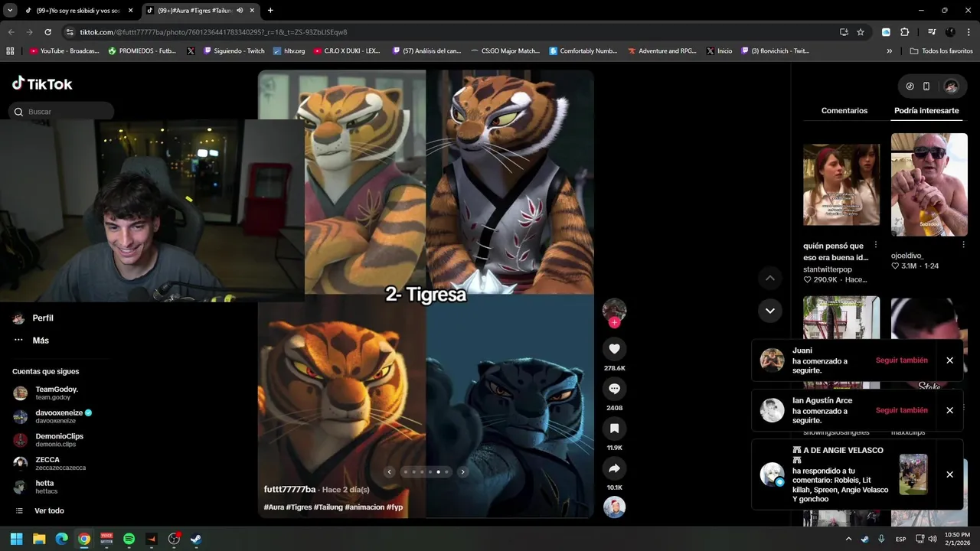
Task: Open options menu for ojoeldivo_ video
Action: tap(963, 245)
